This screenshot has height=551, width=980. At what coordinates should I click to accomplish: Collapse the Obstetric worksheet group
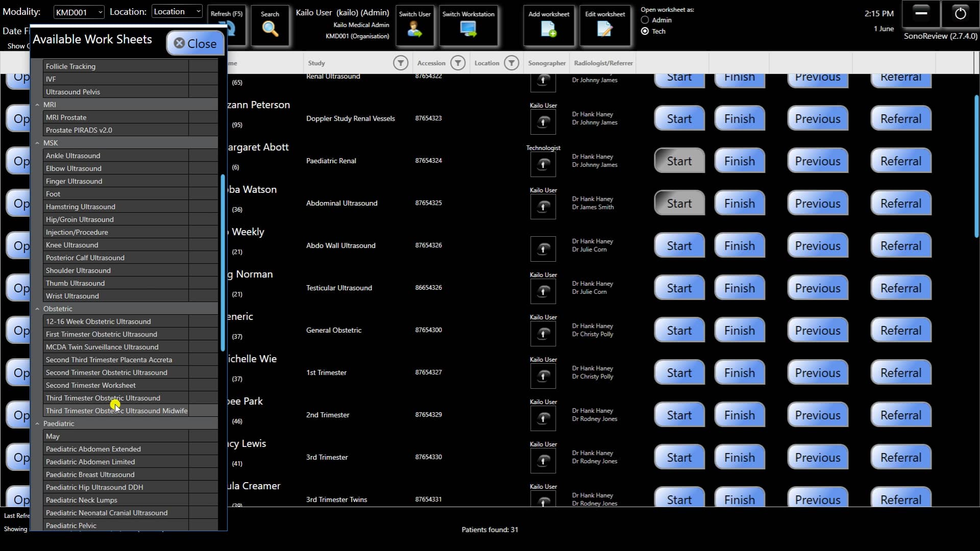(x=37, y=309)
